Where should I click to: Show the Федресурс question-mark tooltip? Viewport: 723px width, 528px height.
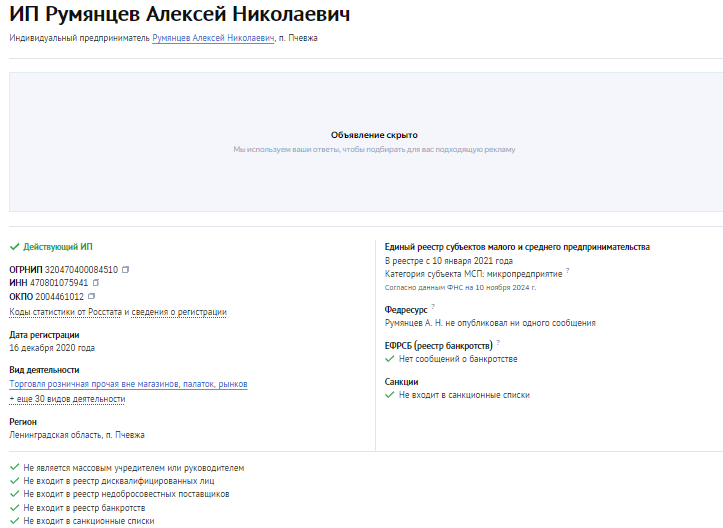(433, 307)
